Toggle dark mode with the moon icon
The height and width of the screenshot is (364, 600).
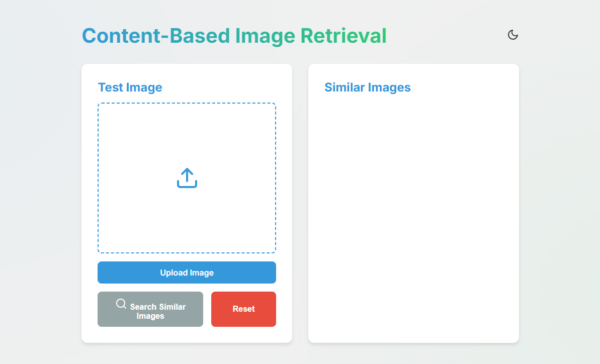pyautogui.click(x=512, y=35)
